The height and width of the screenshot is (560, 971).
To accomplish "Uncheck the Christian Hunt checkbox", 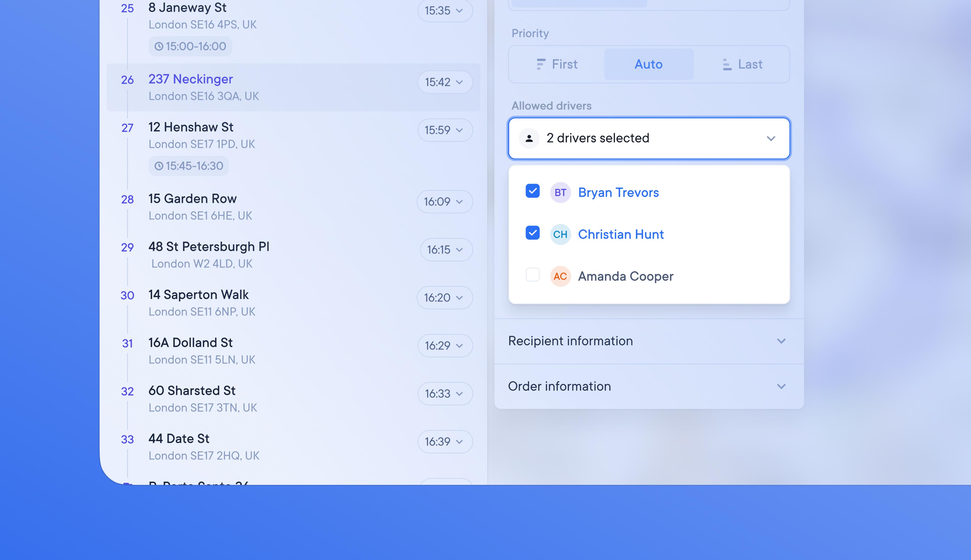I will click(532, 233).
